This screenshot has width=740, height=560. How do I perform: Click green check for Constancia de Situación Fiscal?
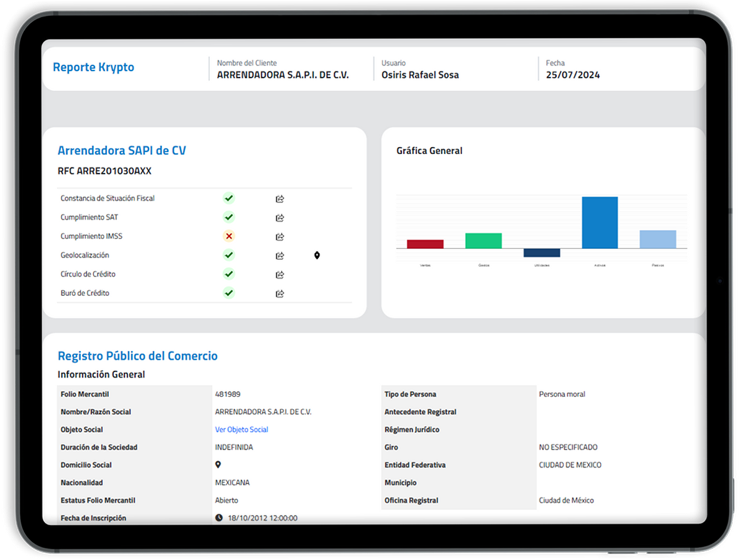point(229,198)
